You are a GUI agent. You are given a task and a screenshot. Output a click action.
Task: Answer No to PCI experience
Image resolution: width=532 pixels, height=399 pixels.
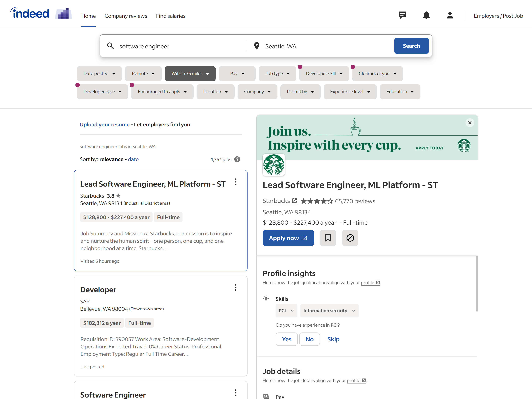click(x=309, y=339)
